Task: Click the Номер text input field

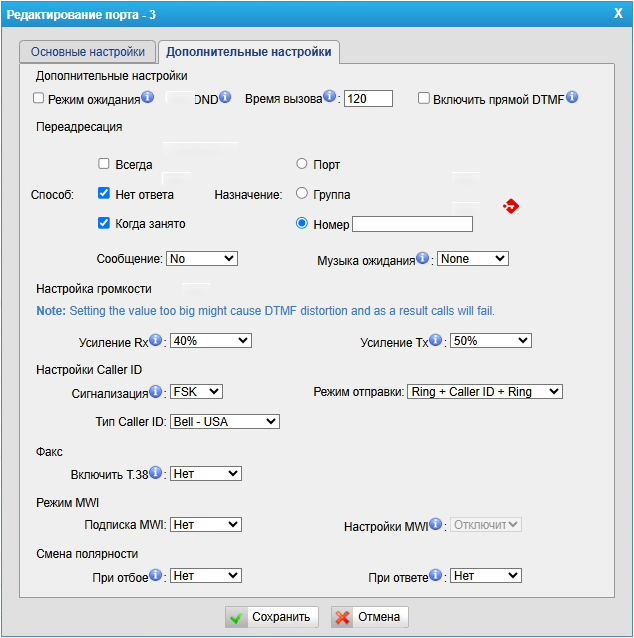Action: click(x=412, y=224)
